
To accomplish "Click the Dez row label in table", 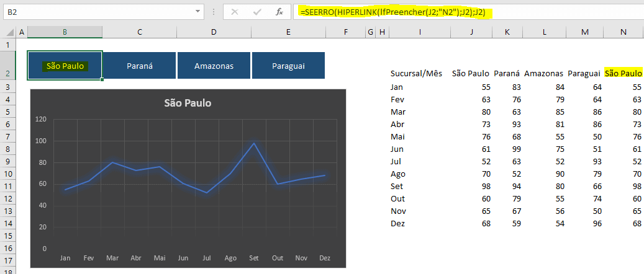I will click(397, 224).
